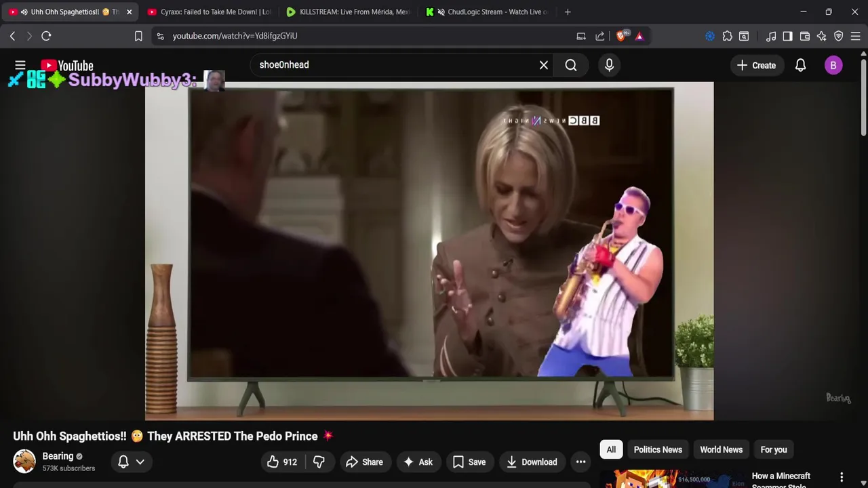Select the For you chip
The image size is (868, 488).
click(774, 449)
